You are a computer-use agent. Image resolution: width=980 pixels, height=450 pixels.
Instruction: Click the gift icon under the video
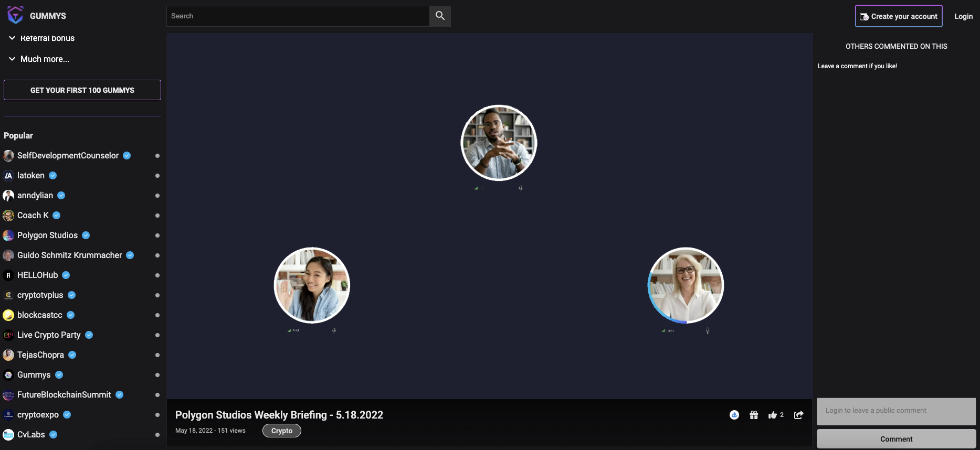[754, 415]
